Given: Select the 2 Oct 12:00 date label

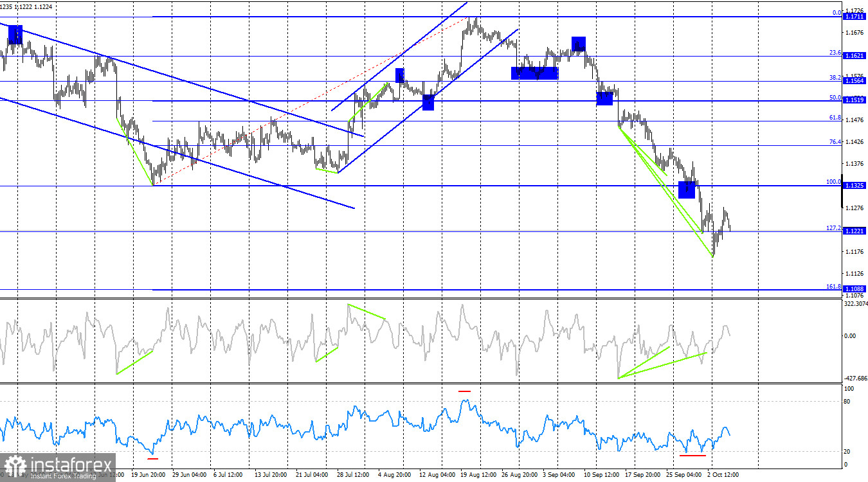Looking at the screenshot, I should pos(723,475).
